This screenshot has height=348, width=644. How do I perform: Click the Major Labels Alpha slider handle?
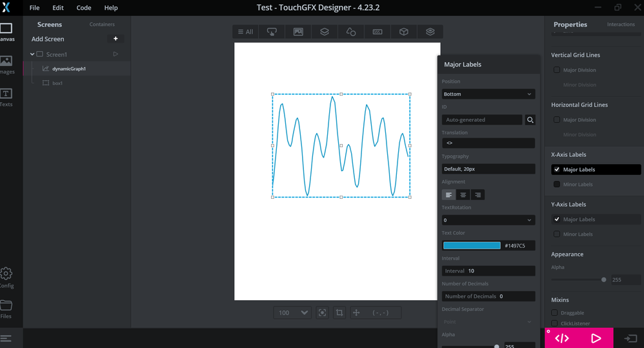coord(497,346)
